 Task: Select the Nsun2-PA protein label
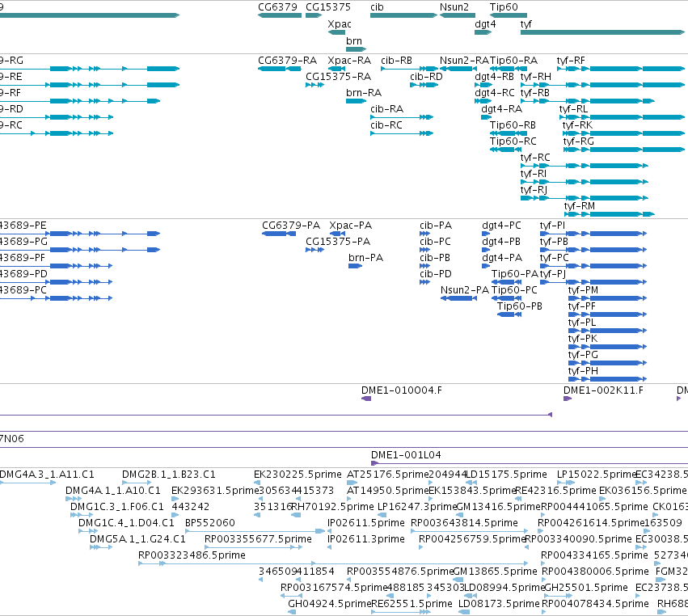[x=465, y=290]
